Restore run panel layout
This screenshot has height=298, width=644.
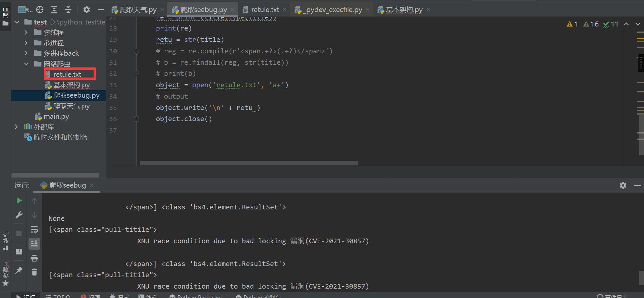(19, 252)
